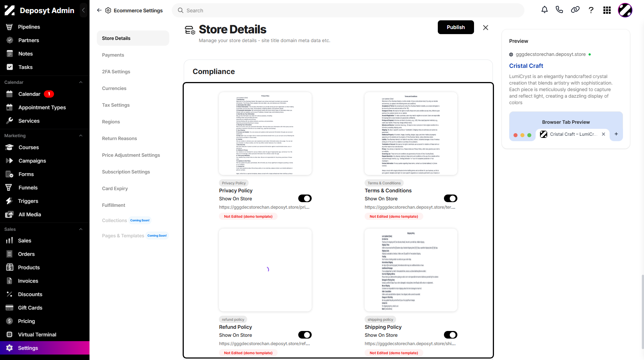
Task: Open the Privacy Policy document thumbnail
Action: [x=265, y=134]
